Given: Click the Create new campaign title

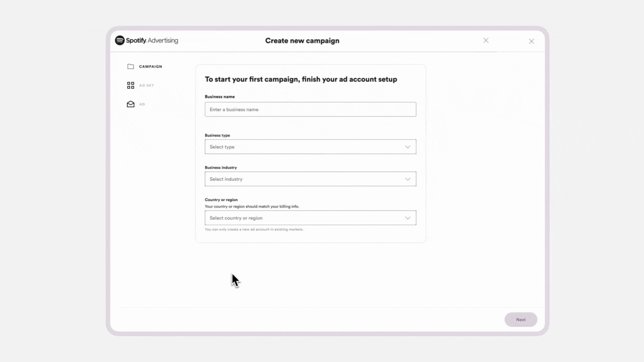Looking at the screenshot, I should [x=302, y=41].
